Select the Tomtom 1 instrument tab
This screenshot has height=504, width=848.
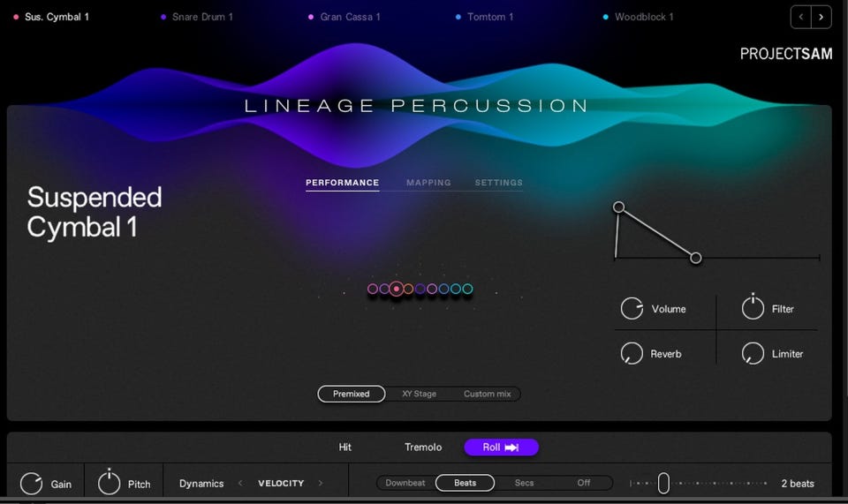pos(485,17)
